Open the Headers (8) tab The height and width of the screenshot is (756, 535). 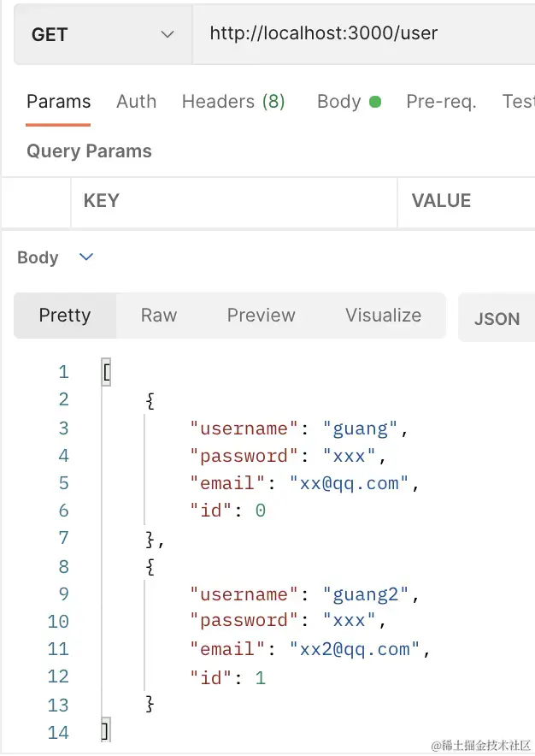(232, 102)
